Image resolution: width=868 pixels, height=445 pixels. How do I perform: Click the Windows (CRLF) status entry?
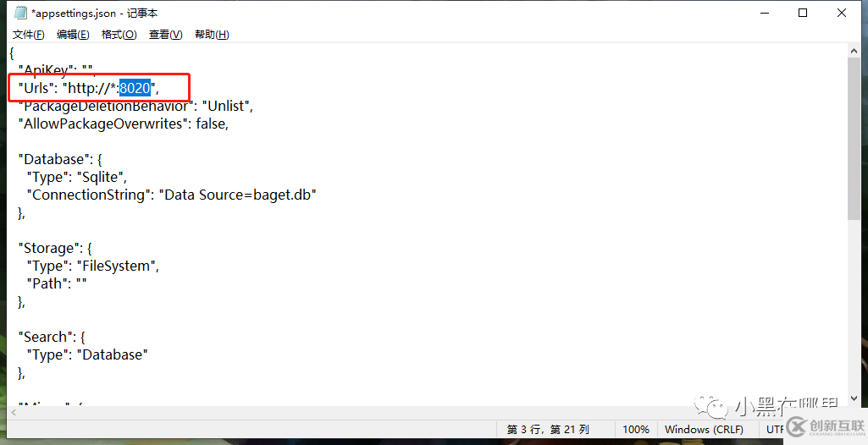pyautogui.click(x=704, y=429)
